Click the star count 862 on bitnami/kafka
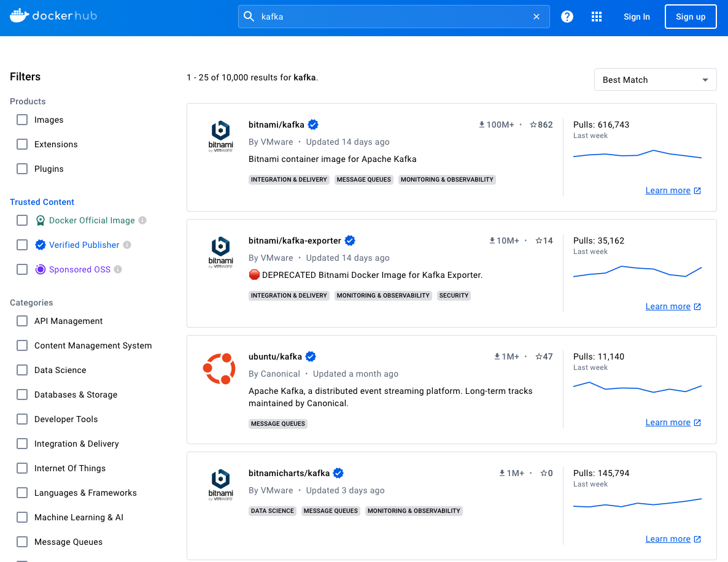 541,125
